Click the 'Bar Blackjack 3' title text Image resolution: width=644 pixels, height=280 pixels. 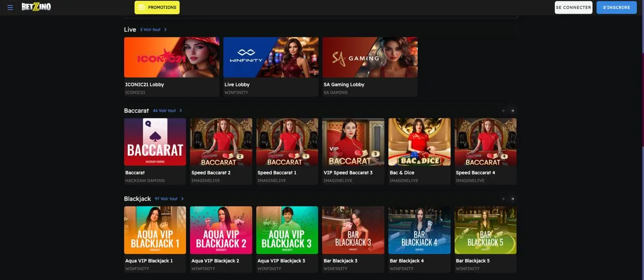coord(341,261)
